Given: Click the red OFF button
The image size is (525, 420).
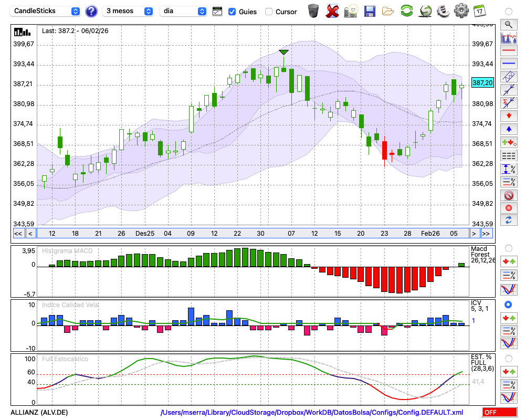Looking at the screenshot, I should pyautogui.click(x=498, y=413).
